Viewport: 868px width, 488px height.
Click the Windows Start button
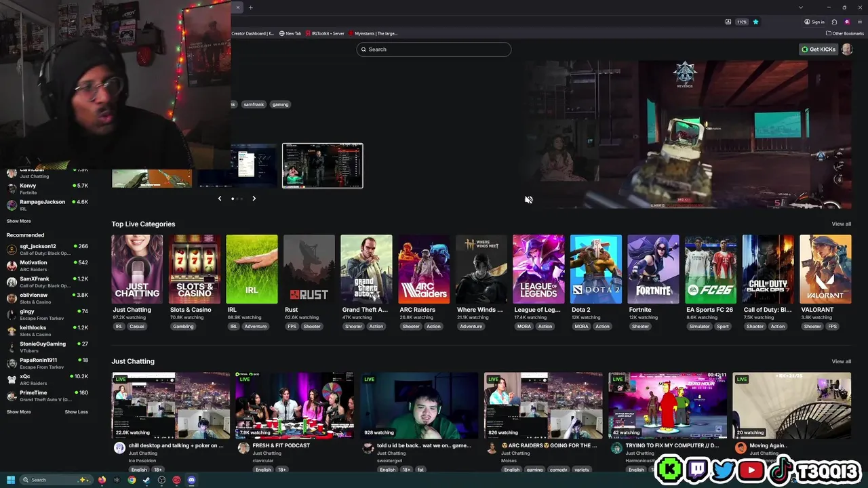[x=11, y=480]
